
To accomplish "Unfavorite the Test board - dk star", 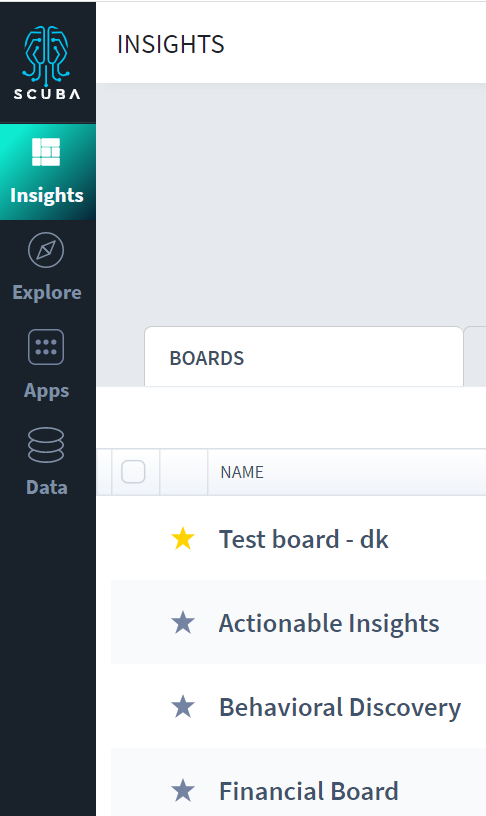I will coord(183,539).
